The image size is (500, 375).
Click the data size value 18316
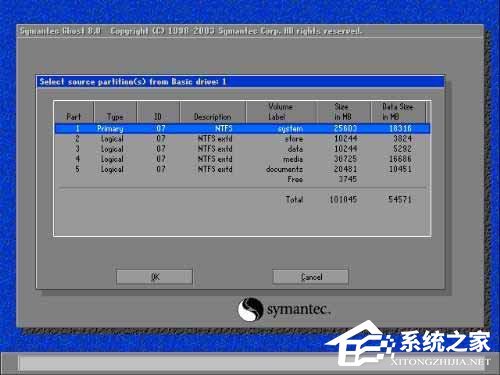coord(400,129)
